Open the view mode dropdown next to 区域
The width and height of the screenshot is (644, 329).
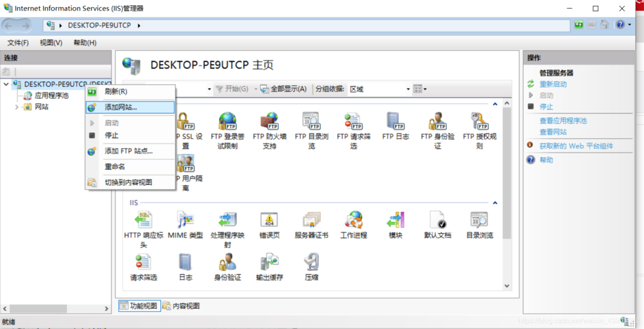point(420,89)
